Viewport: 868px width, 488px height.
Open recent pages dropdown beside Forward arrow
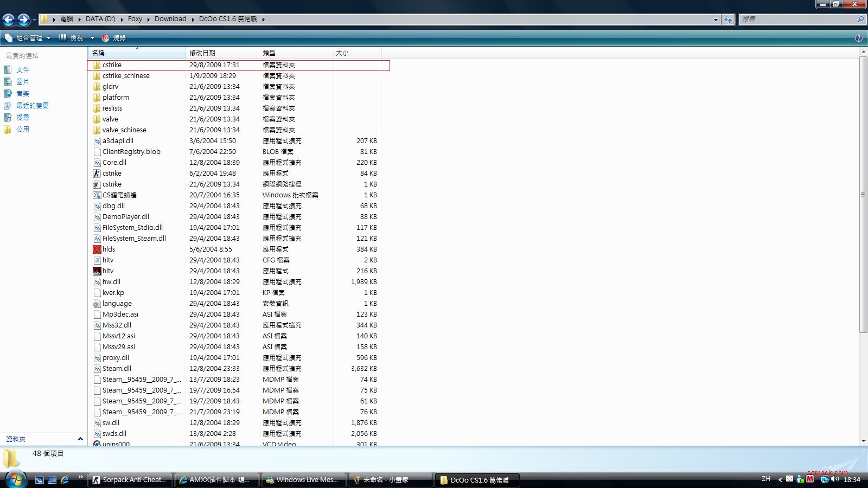click(x=34, y=20)
